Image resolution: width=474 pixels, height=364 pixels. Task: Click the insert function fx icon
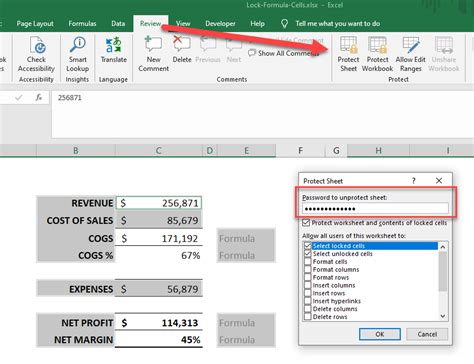[39, 97]
